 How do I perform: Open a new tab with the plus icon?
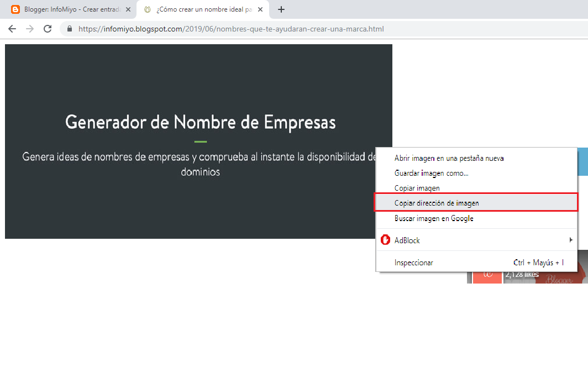coord(281,9)
